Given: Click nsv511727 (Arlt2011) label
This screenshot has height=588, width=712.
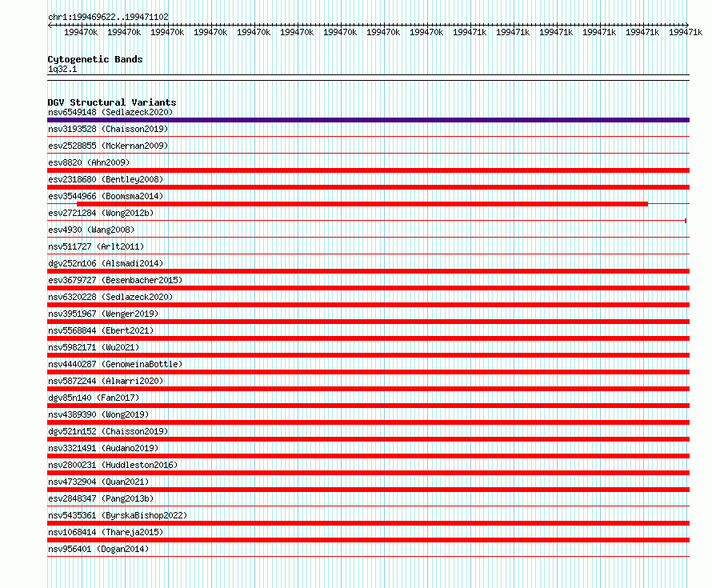Looking at the screenshot, I should (96, 246).
